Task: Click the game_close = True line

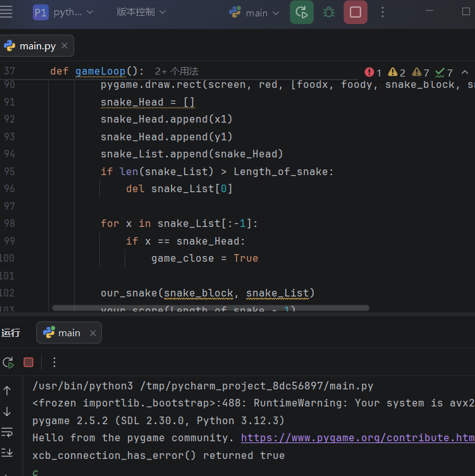Action: tap(205, 259)
